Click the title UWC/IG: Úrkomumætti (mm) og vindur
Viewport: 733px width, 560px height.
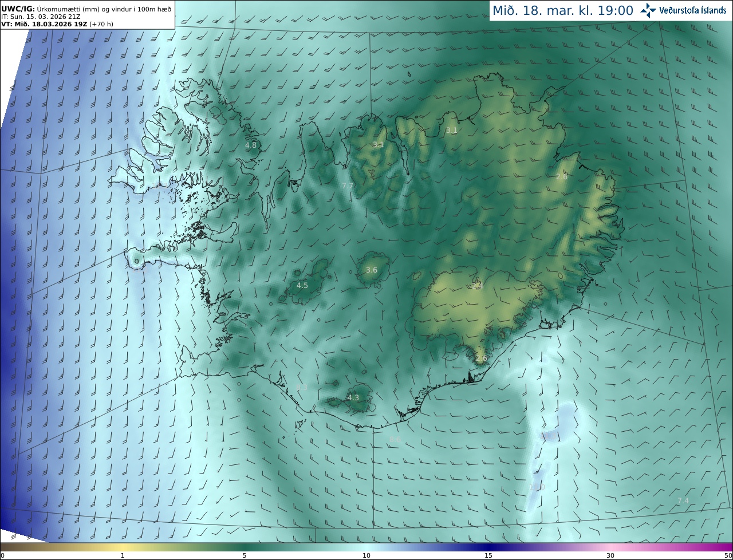point(86,9)
